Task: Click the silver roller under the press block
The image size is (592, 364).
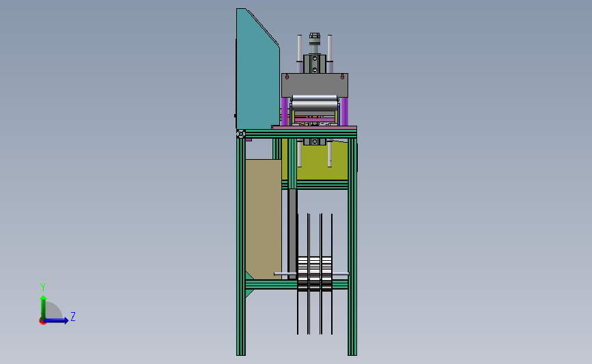Action: (x=315, y=102)
